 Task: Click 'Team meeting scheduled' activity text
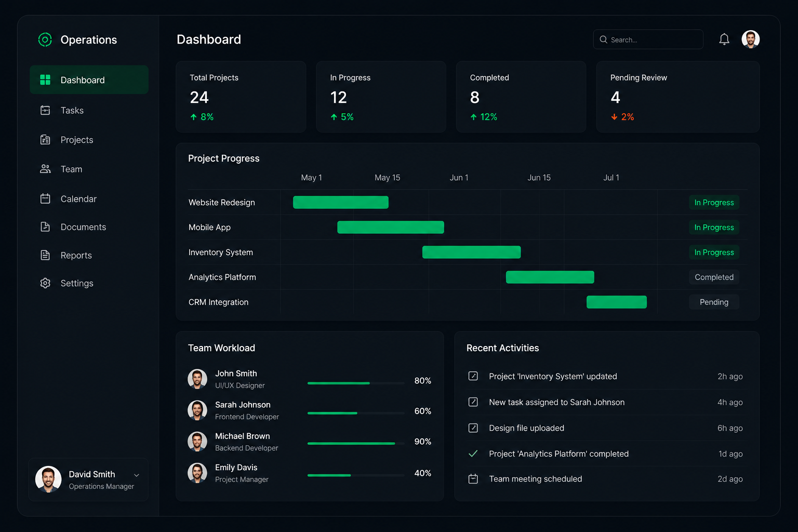point(536,479)
